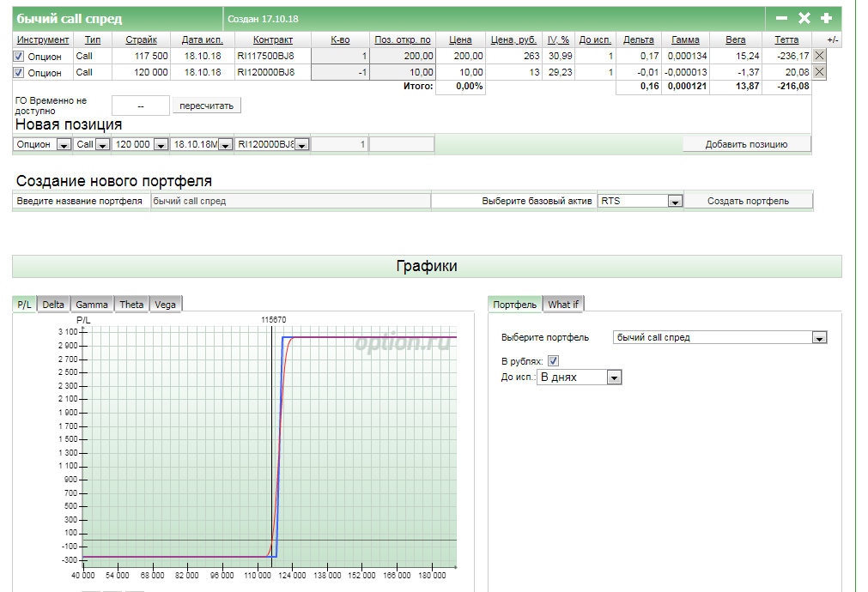
Task: Switch to the Delta chart tab
Action: [53, 305]
